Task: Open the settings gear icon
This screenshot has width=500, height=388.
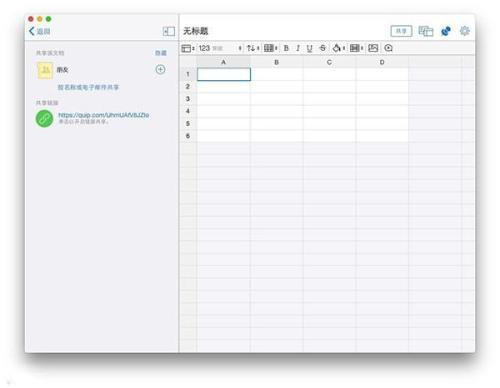Action: pos(465,31)
